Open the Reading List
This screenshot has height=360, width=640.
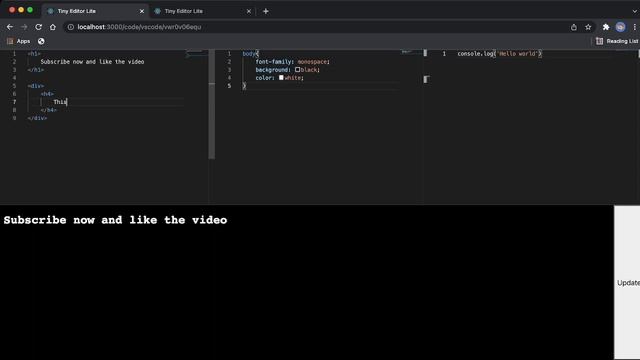[x=617, y=41]
